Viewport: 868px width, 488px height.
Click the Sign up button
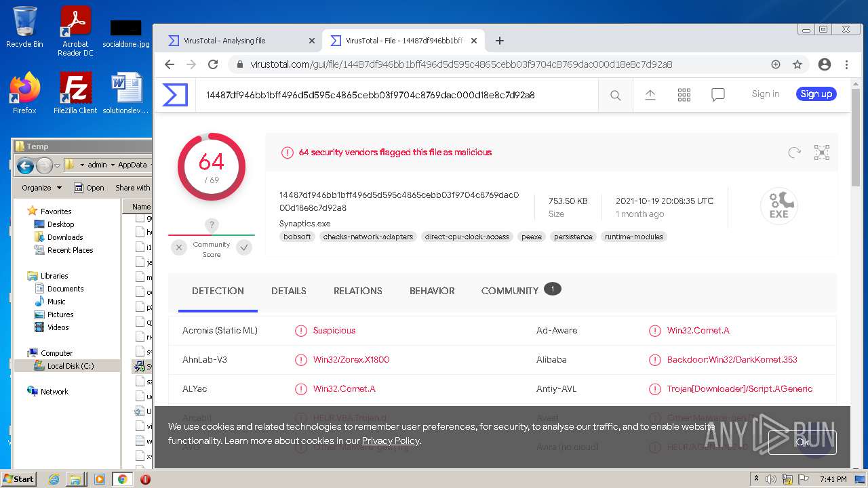tap(816, 94)
